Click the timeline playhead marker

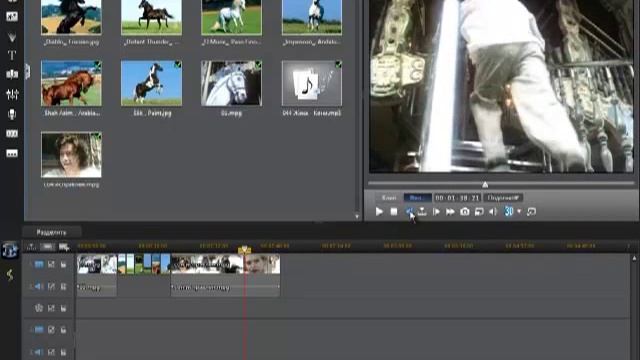[244, 249]
